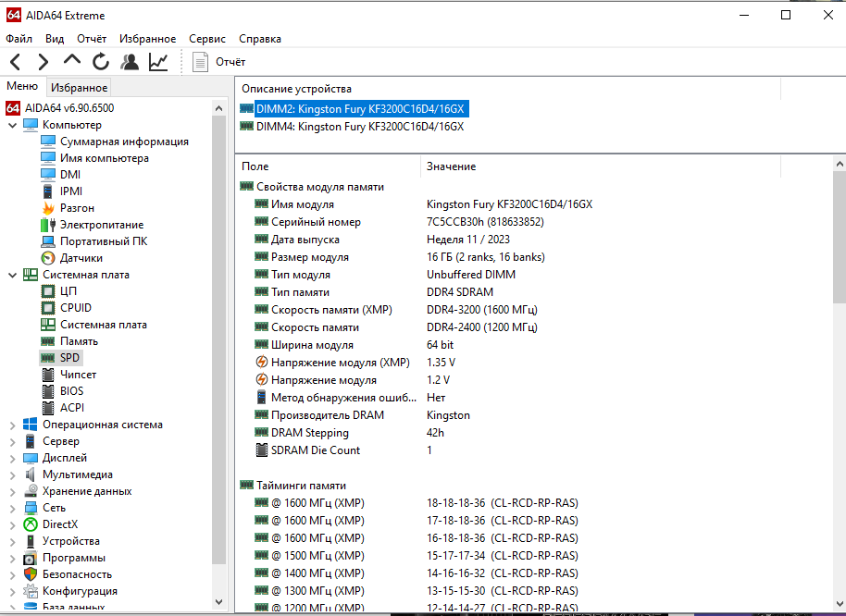The width and height of the screenshot is (846, 616).
Task: Click sidebar tree scroll-up arrow
Action: (x=218, y=108)
